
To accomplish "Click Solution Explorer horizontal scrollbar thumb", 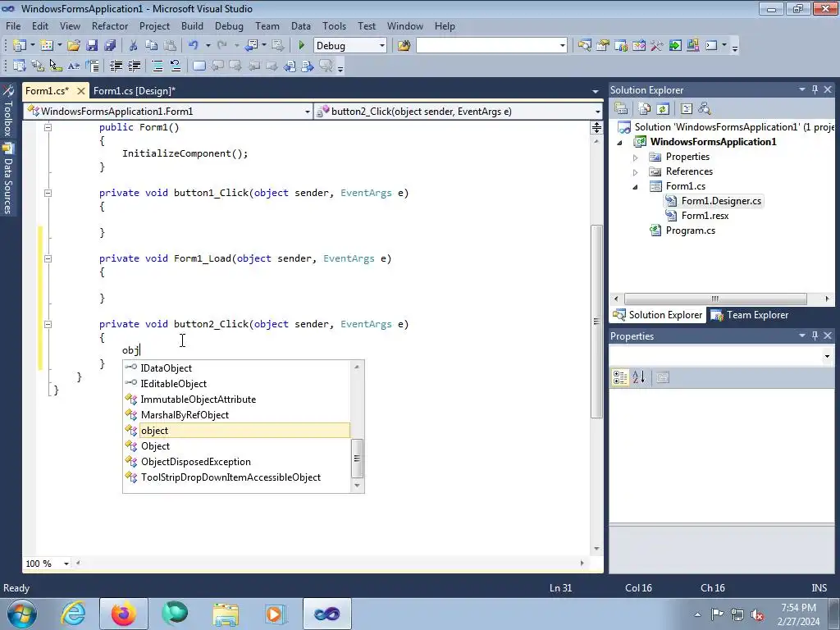I will tap(715, 299).
